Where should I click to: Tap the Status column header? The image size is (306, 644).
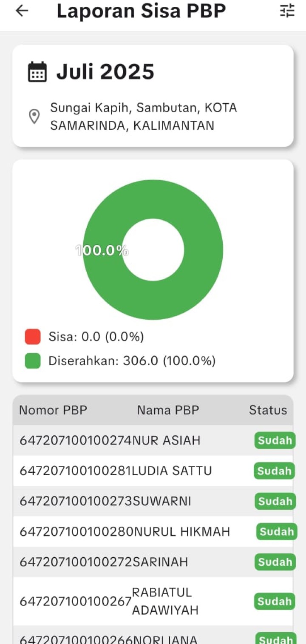pyautogui.click(x=268, y=410)
